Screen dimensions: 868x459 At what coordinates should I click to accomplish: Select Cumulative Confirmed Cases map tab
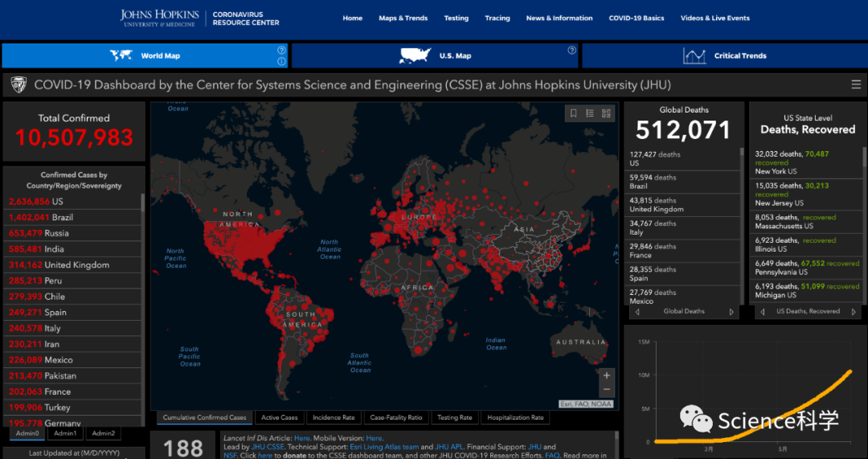click(204, 417)
